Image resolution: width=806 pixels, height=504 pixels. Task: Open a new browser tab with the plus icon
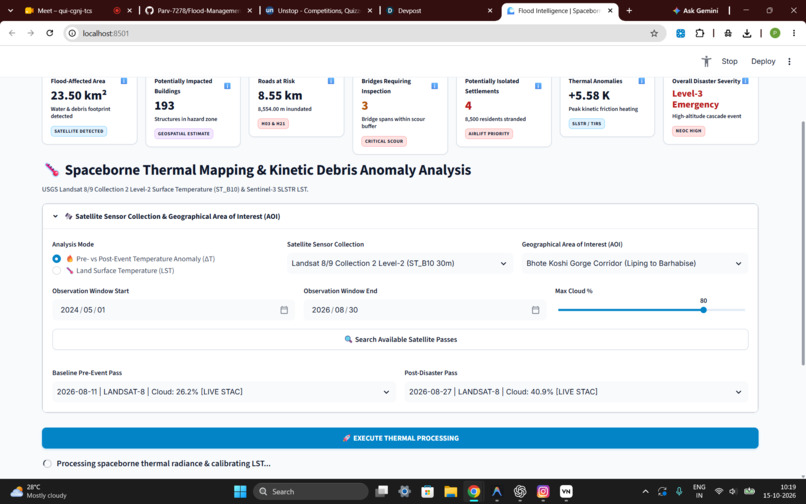pos(629,10)
